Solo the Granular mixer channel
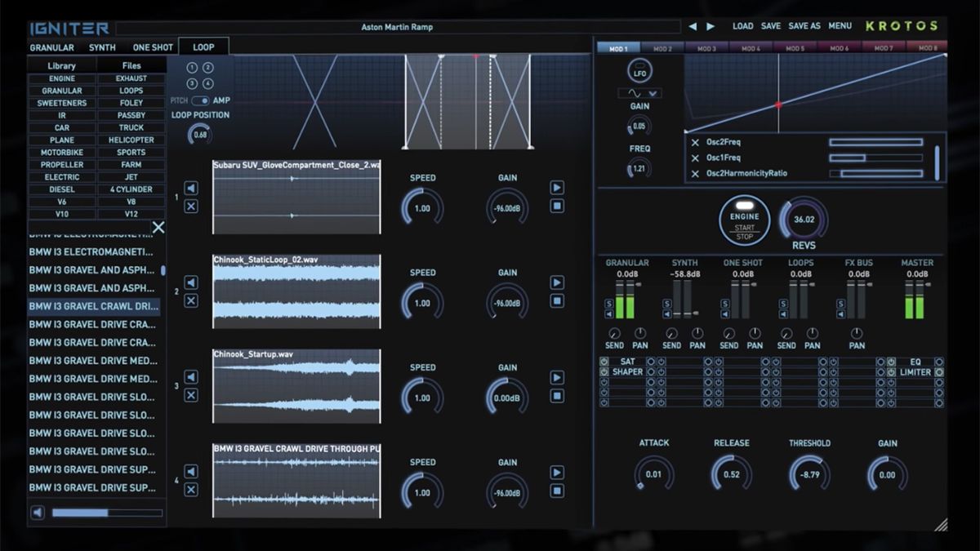 point(609,304)
